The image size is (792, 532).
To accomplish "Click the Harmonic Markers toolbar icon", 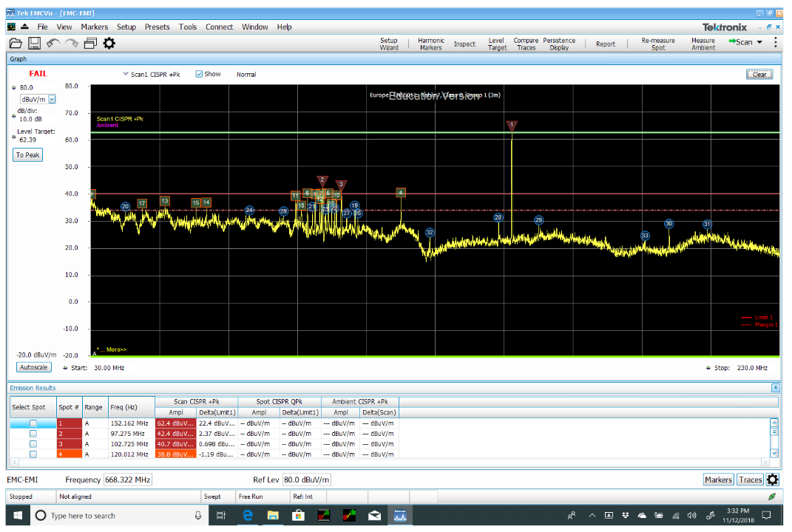I will [x=430, y=43].
